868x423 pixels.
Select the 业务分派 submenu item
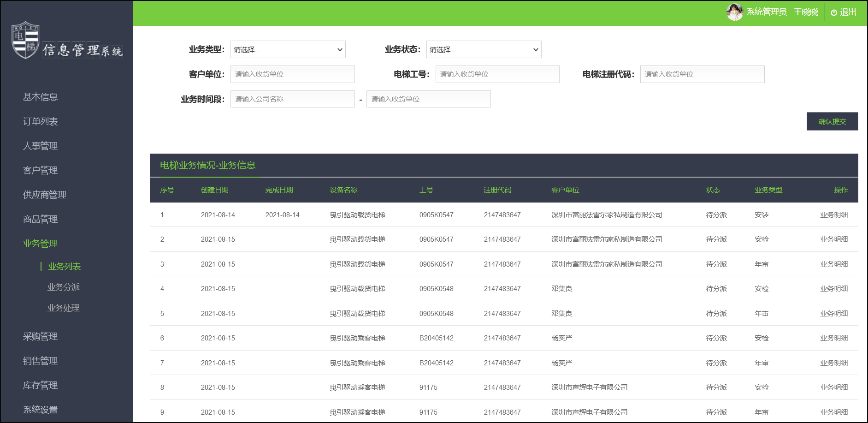pyautogui.click(x=64, y=287)
